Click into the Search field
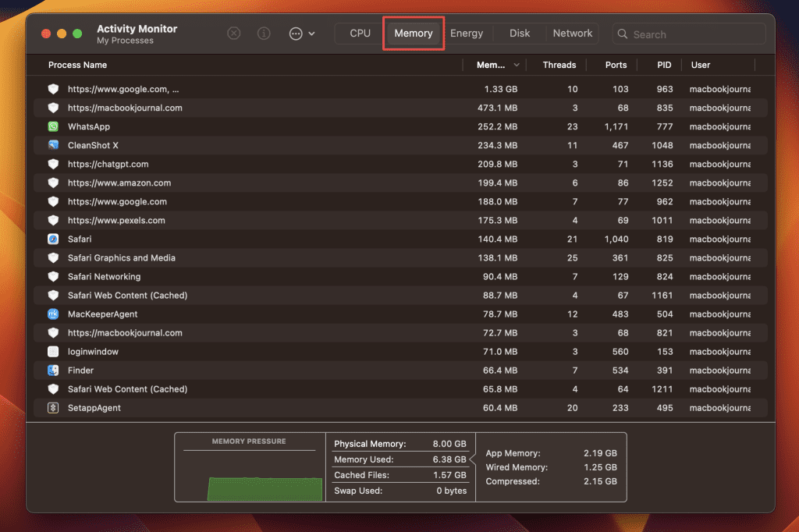The width and height of the screenshot is (799, 532). coord(694,34)
